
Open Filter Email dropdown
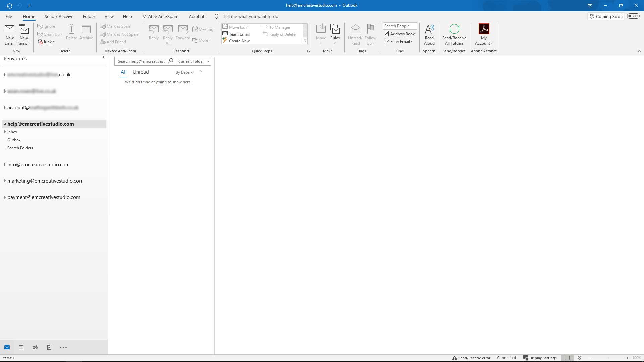[398, 42]
